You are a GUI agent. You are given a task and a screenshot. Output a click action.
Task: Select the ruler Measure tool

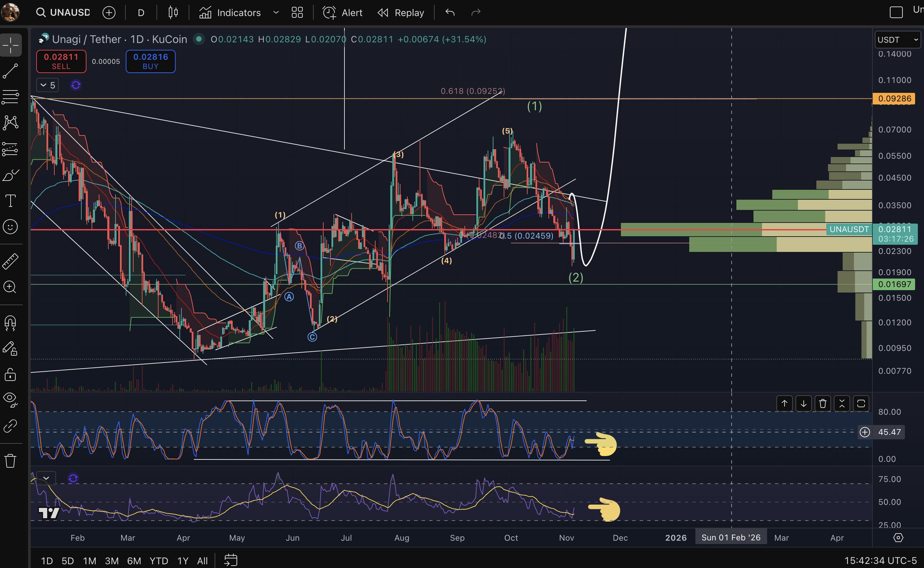click(10, 261)
